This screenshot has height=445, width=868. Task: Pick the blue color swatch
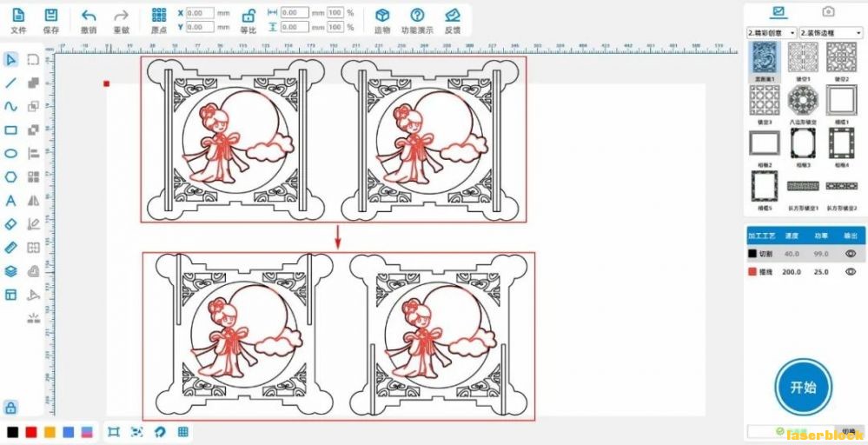[69, 432]
